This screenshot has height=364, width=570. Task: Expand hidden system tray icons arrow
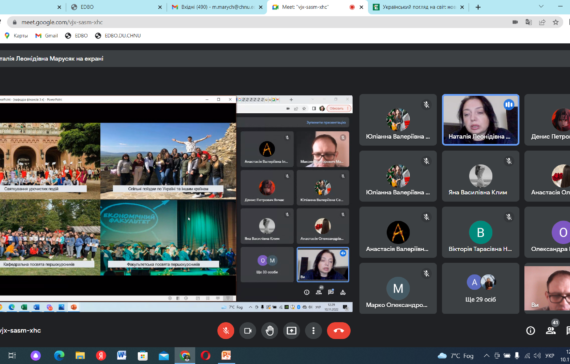[x=486, y=355]
